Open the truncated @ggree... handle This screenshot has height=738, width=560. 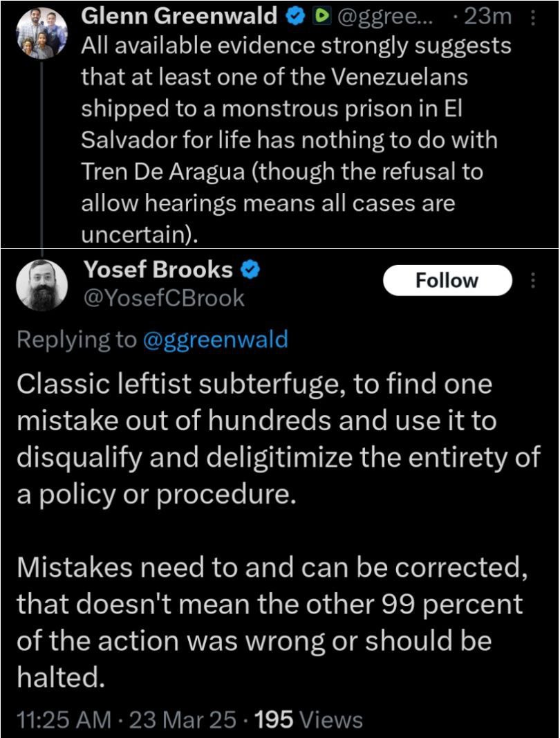tap(384, 17)
